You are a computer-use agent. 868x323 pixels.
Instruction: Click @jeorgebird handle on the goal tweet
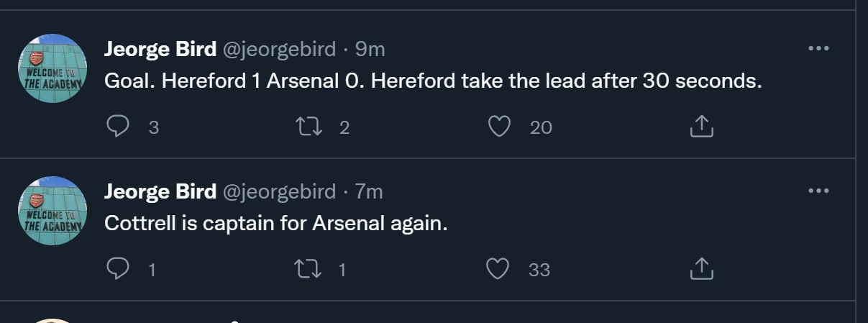coord(279,49)
